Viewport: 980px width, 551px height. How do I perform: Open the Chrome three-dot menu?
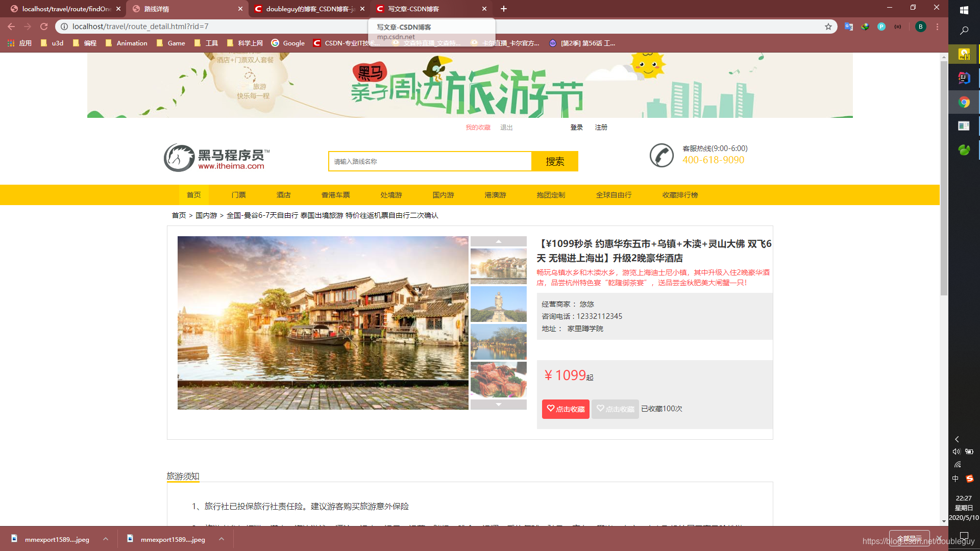click(x=937, y=27)
